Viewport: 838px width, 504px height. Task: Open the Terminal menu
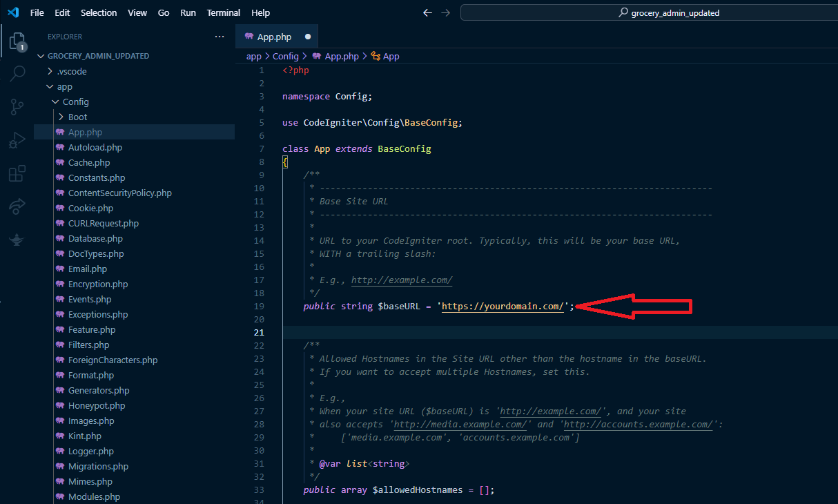(x=224, y=13)
